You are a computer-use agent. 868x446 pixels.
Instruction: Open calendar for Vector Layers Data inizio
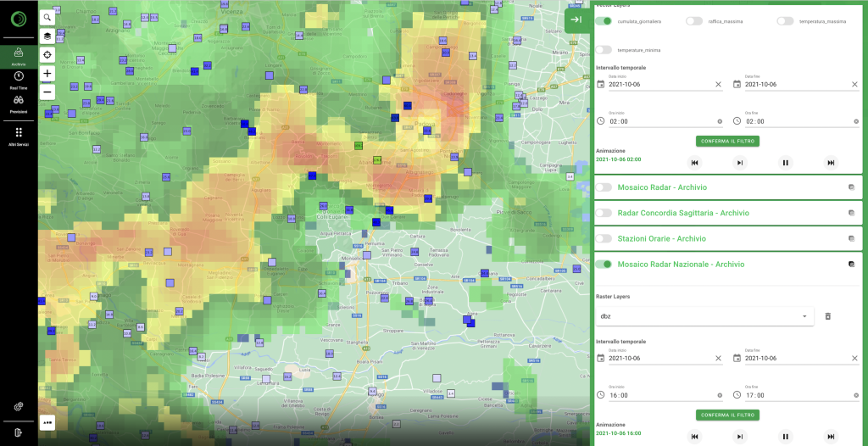(601, 84)
